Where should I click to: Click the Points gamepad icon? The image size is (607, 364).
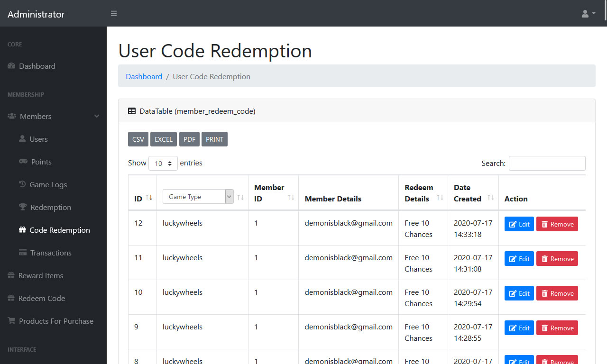tap(23, 162)
